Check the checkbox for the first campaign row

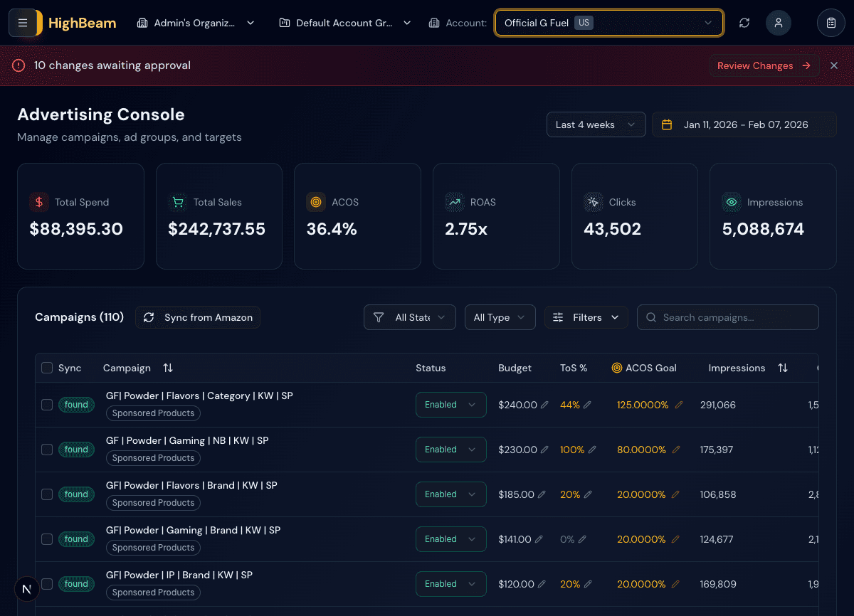click(46, 404)
